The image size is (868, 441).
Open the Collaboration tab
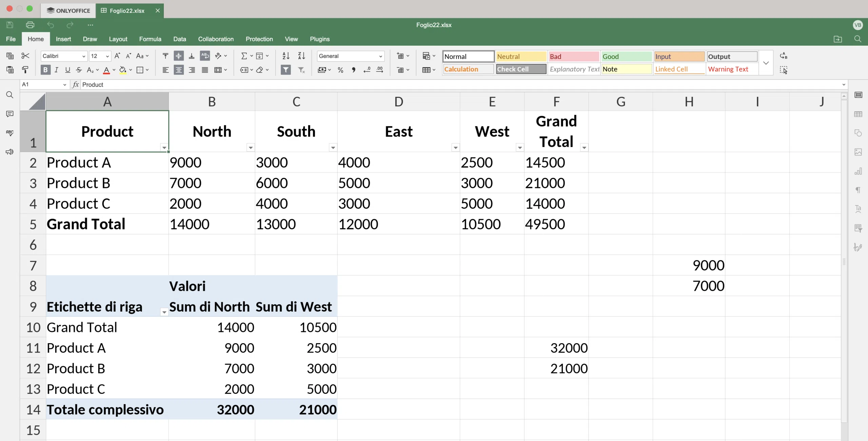pos(216,39)
